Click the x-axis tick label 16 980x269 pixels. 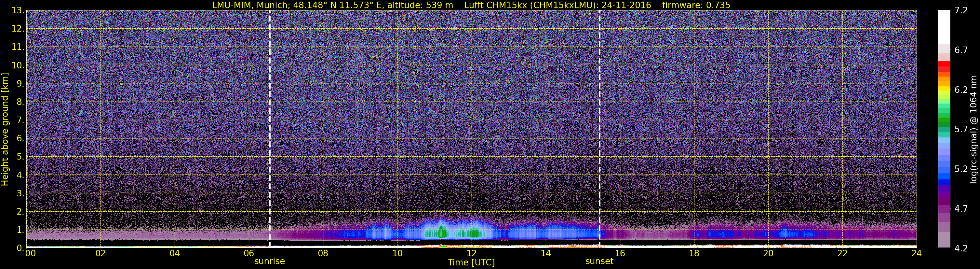(620, 253)
